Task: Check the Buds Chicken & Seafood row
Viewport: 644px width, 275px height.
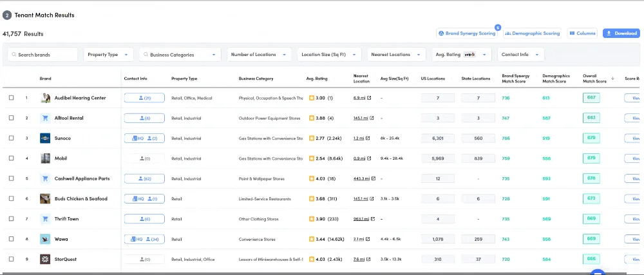Action: (12, 198)
